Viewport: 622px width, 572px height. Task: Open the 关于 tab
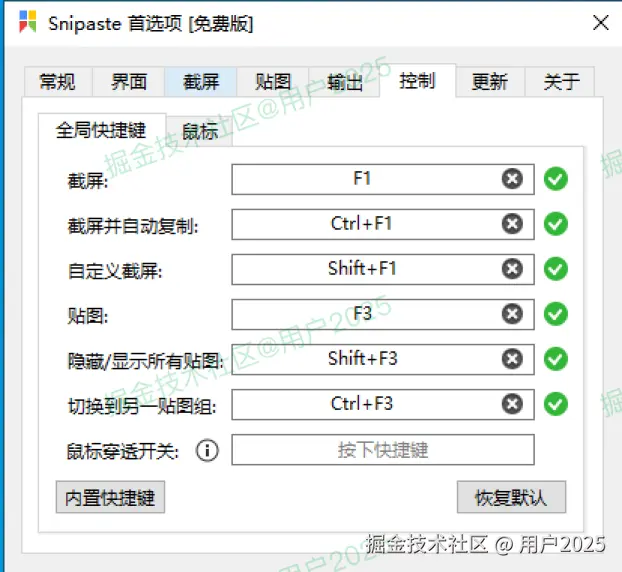click(x=561, y=82)
